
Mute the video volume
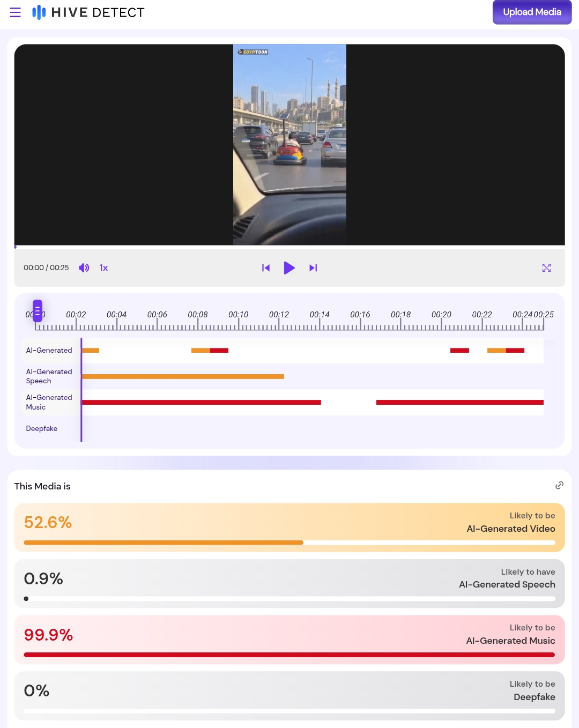(84, 268)
